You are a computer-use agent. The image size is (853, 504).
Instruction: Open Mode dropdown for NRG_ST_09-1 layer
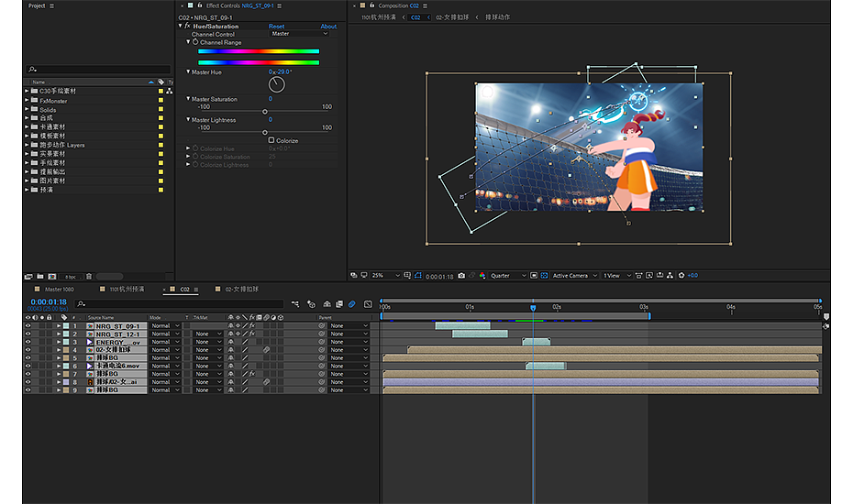(x=165, y=325)
